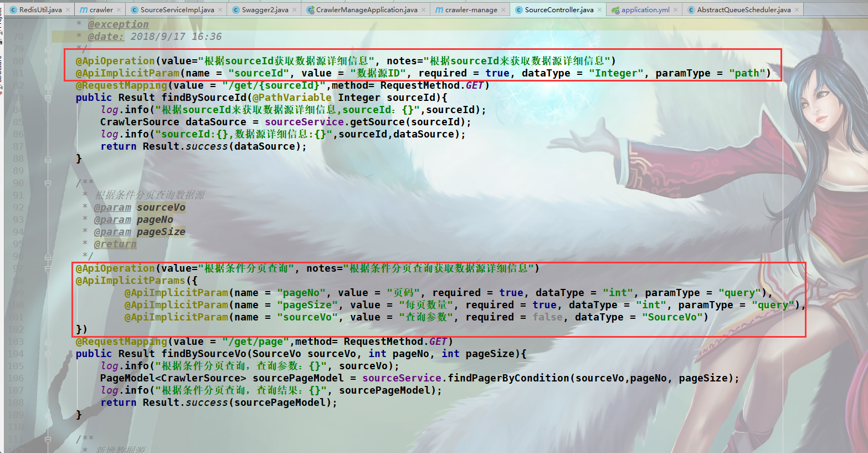
Task: Click the RedisUtil.java class file icon
Action: click(x=13, y=10)
